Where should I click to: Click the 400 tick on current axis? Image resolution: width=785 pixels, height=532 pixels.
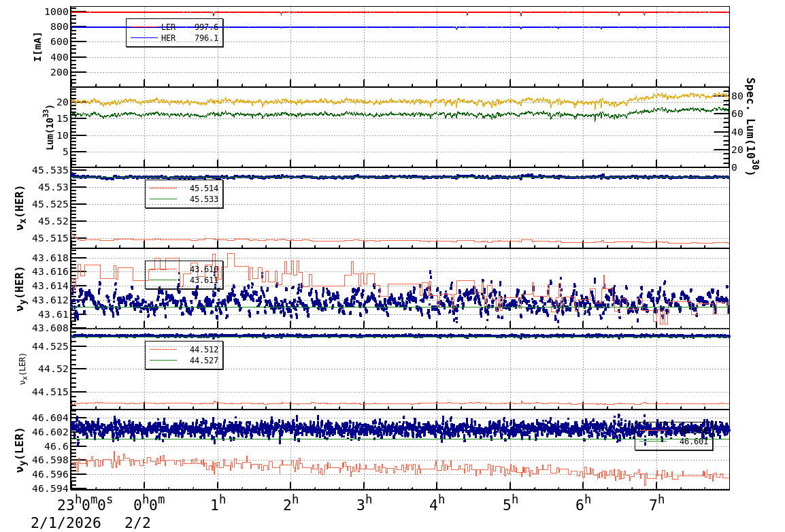pos(59,57)
